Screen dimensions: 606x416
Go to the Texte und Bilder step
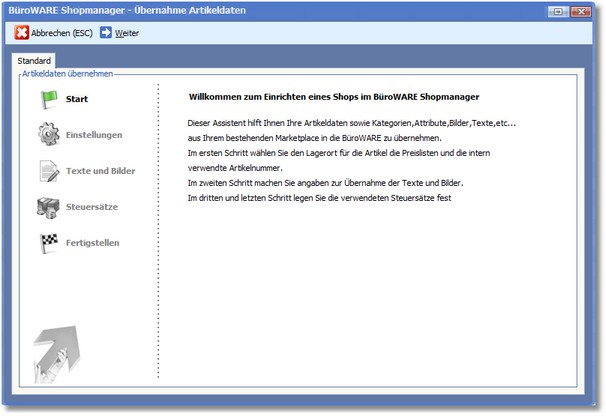coord(100,171)
